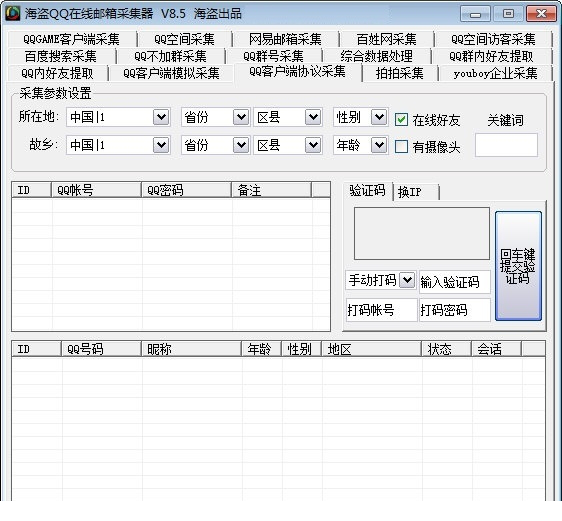This screenshot has width=562, height=521.
Task: Click the QQ帐号 column header
Action: [96, 190]
